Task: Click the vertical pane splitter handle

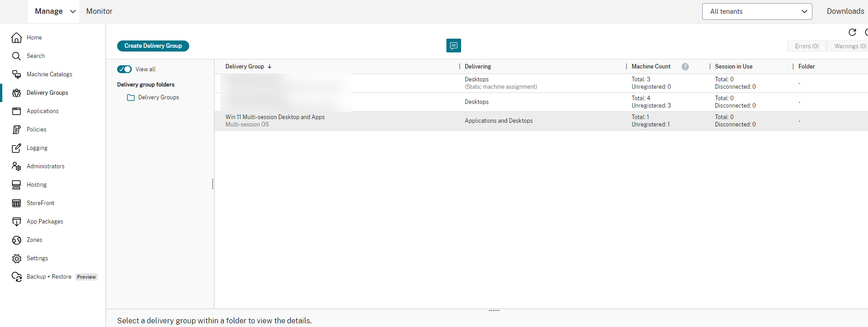Action: coord(213,184)
